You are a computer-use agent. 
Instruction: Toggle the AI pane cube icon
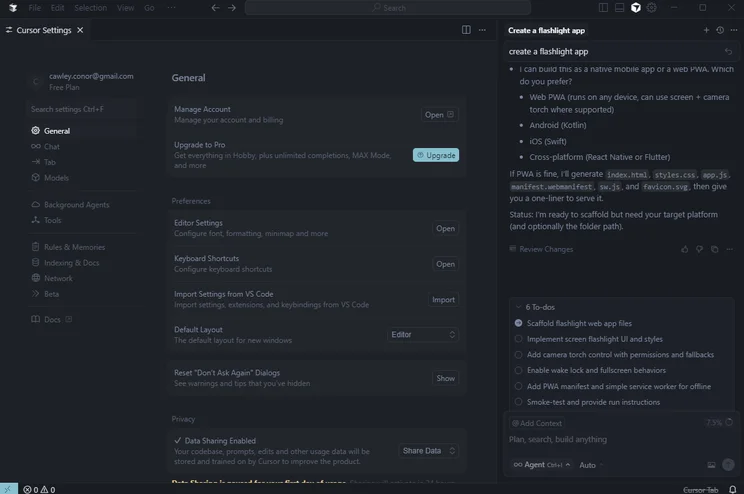point(636,8)
